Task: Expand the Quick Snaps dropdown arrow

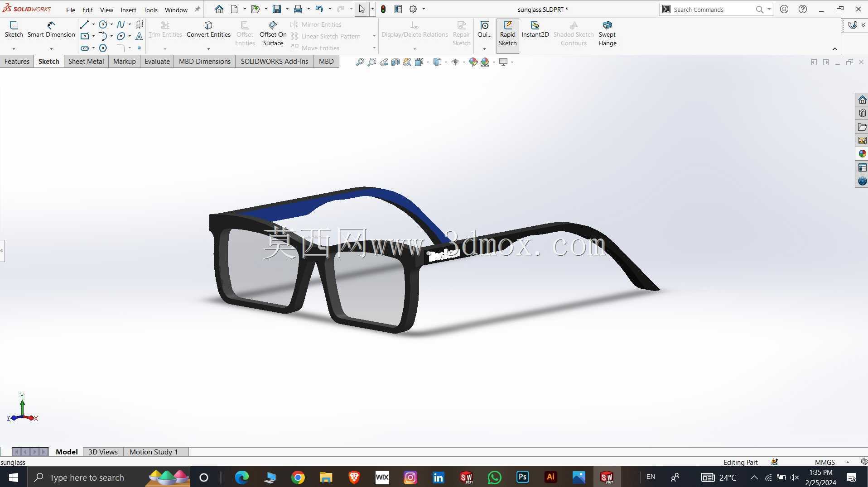Action: point(484,48)
